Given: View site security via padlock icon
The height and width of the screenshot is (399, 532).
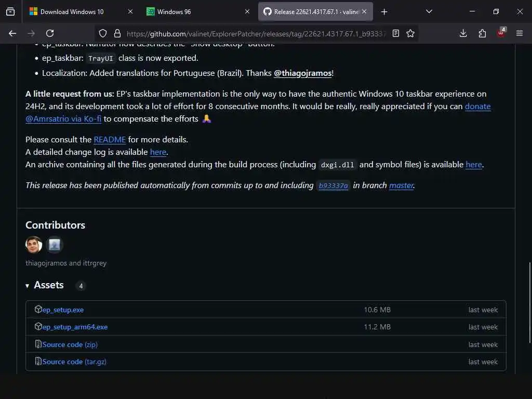Looking at the screenshot, I should pos(117,33).
